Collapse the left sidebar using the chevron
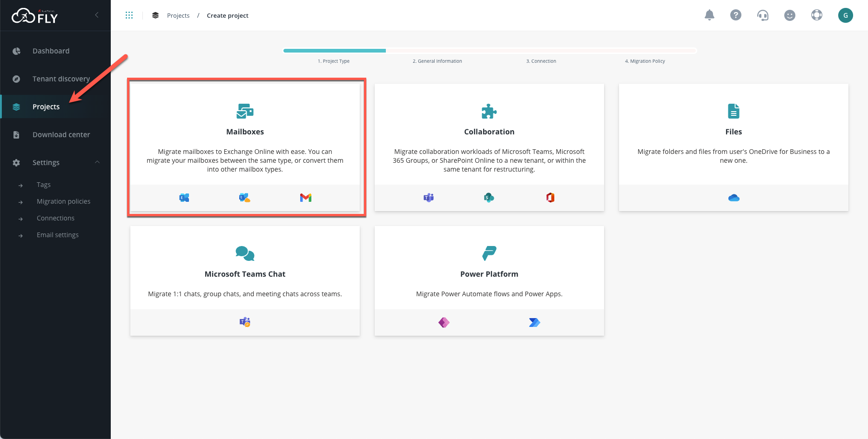 tap(96, 14)
